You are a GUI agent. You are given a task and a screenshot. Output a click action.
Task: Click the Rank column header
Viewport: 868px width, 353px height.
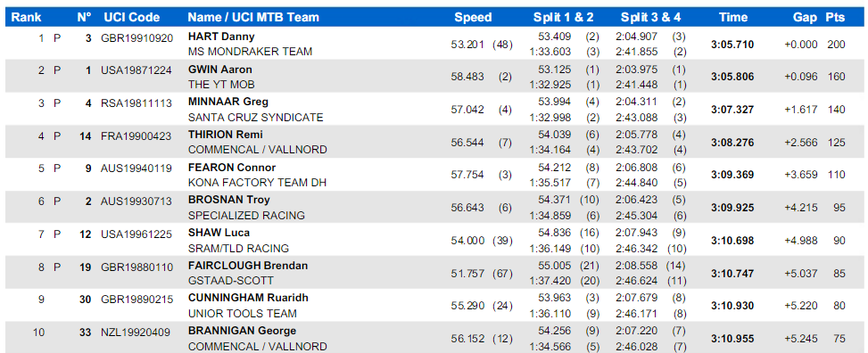26,17
